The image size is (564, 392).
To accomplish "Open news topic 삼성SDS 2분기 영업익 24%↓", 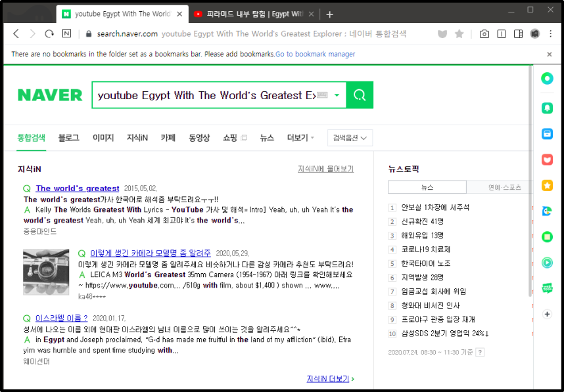I will 445,334.
